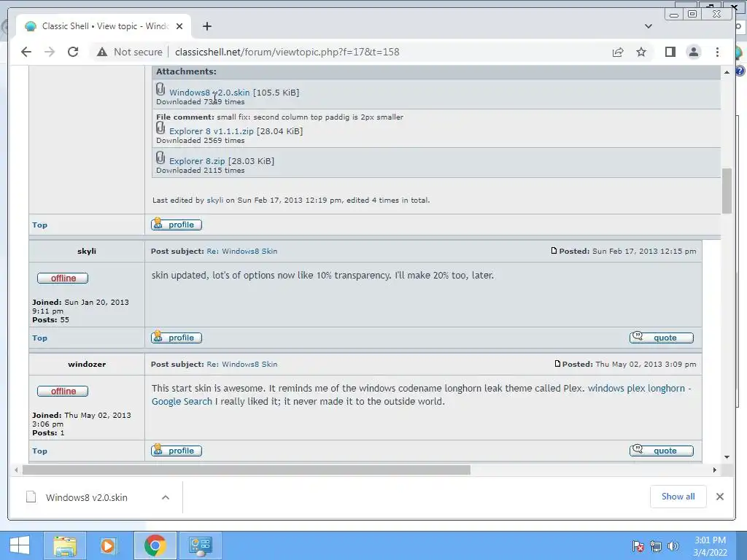Open media player taskbar icon

coord(108,545)
